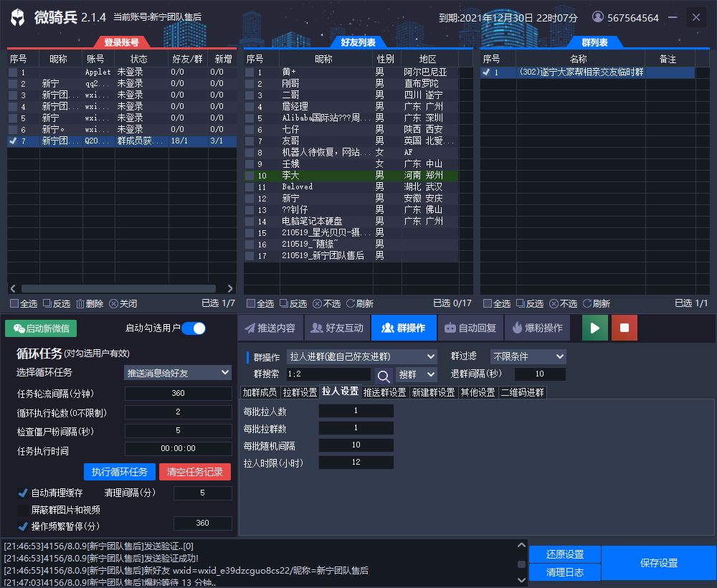Click 刷新 icon under group list

click(587, 303)
